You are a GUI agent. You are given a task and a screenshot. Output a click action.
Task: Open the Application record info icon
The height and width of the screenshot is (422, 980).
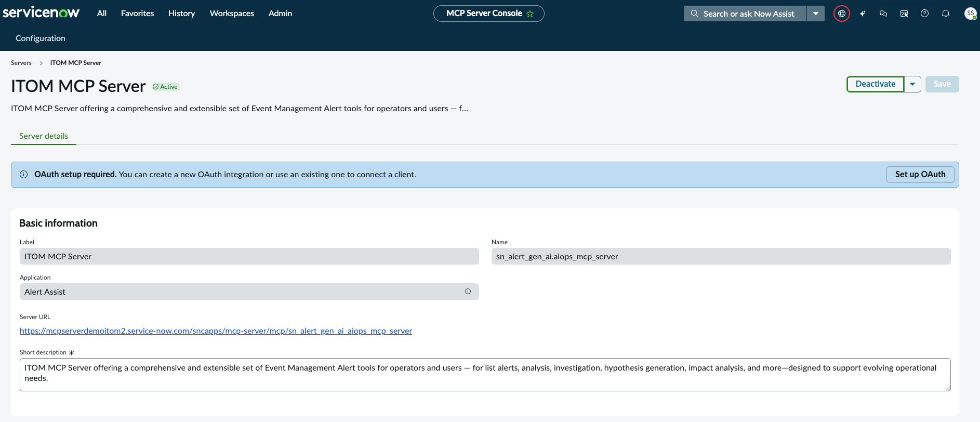point(468,292)
